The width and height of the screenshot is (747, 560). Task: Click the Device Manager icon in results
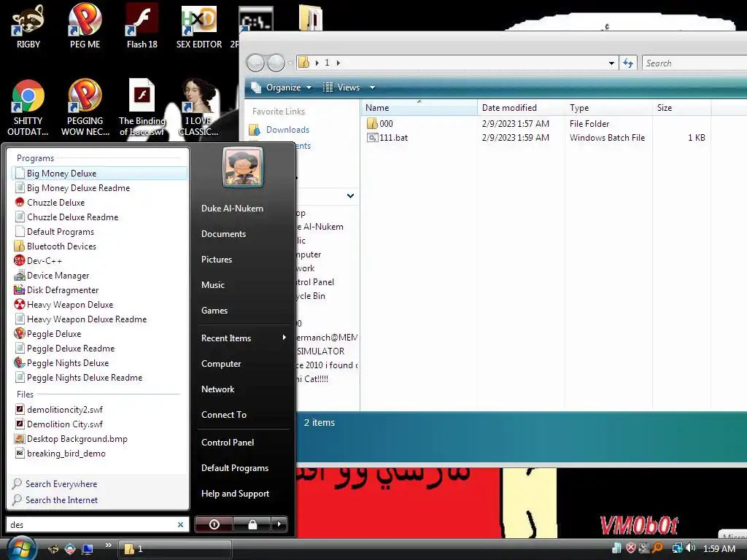[x=20, y=275]
